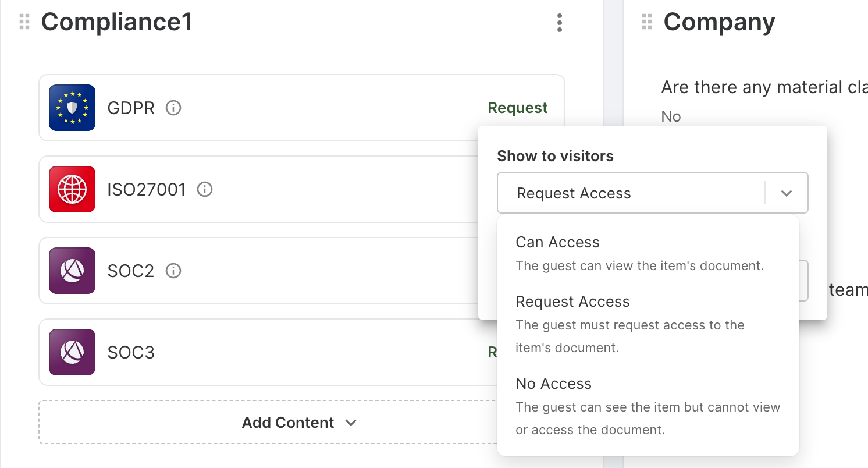Click the SOC2 item label
Image resolution: width=868 pixels, height=468 pixels.
pos(131,271)
